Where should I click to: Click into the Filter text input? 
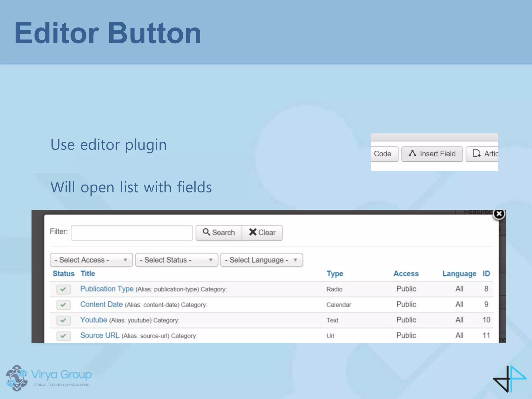click(x=132, y=233)
